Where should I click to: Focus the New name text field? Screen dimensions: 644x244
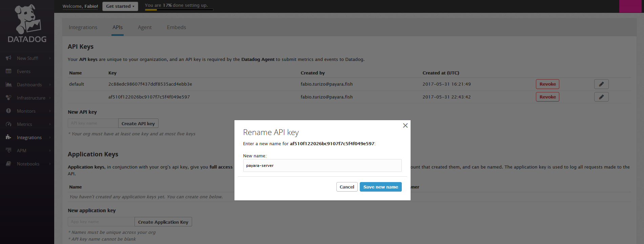point(323,165)
